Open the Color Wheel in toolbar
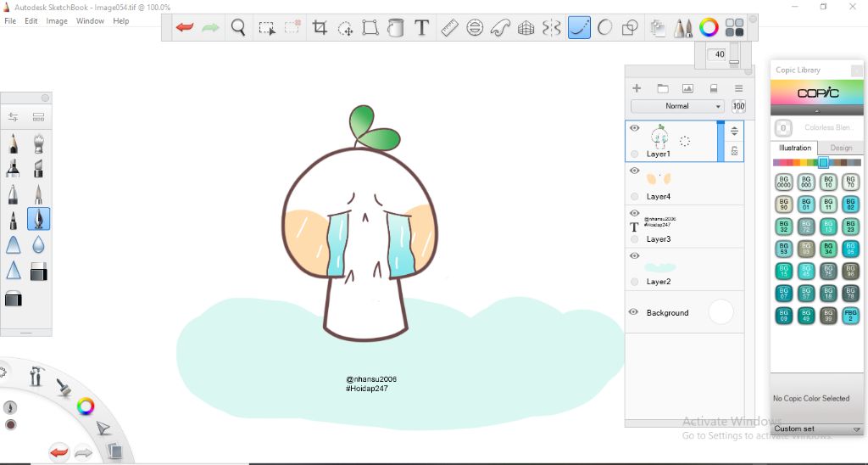868x465 pixels. point(709,28)
